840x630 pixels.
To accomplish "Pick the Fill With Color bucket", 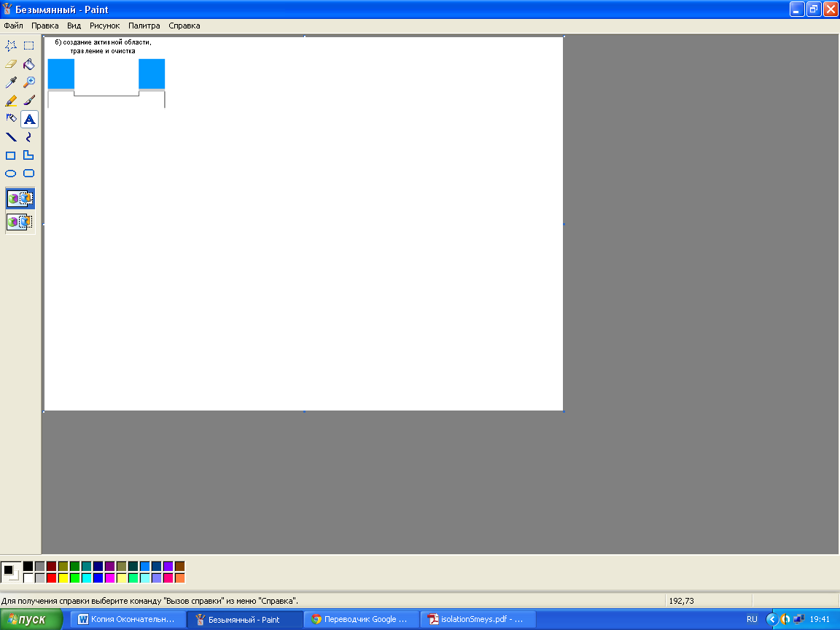I will [x=29, y=64].
